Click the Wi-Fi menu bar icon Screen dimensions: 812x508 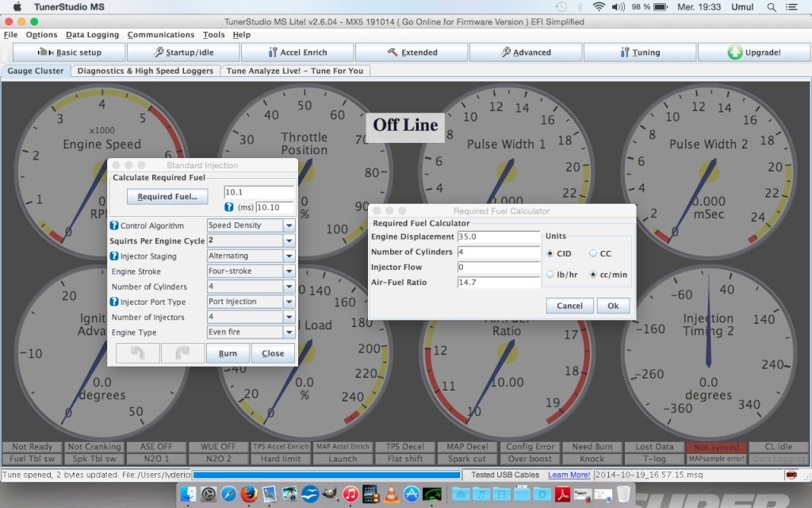pos(599,6)
